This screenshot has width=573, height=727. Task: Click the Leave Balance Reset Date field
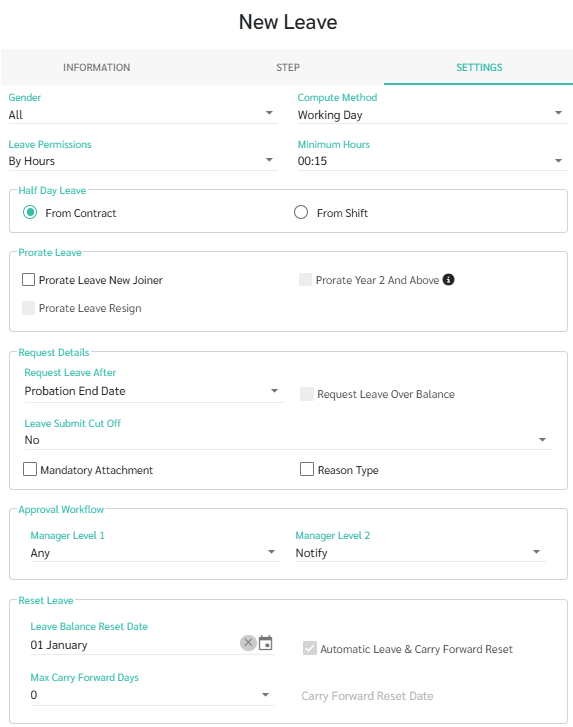[x=134, y=644]
